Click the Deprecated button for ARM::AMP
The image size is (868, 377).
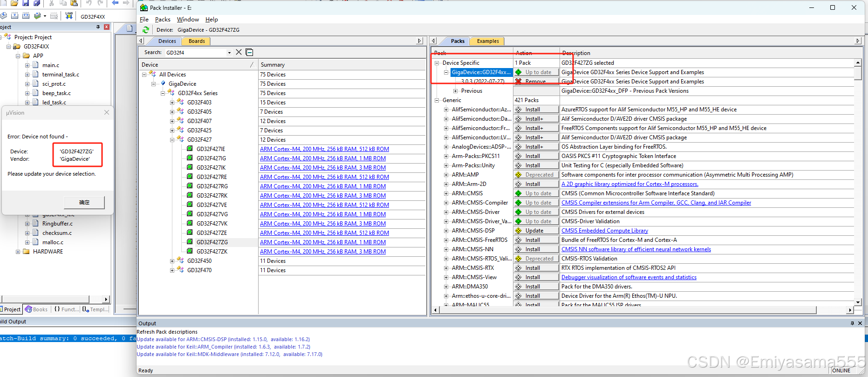point(536,174)
